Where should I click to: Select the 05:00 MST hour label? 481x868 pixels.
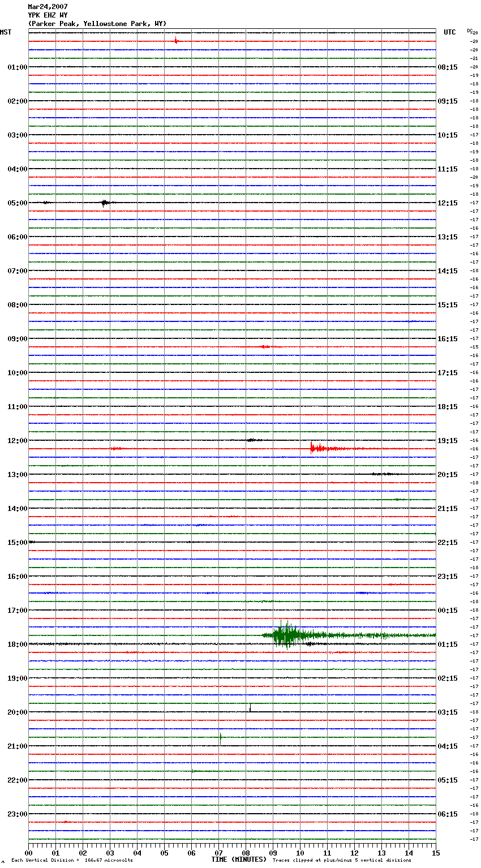tap(18, 203)
